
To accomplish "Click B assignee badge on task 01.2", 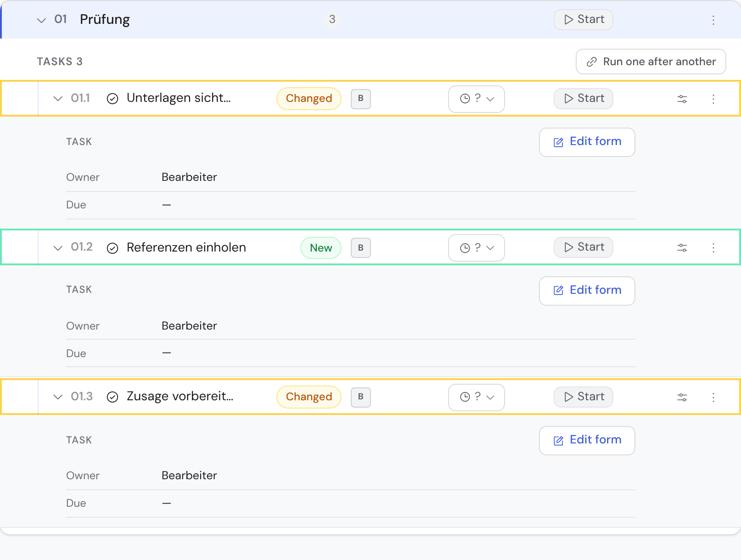I will 361,248.
